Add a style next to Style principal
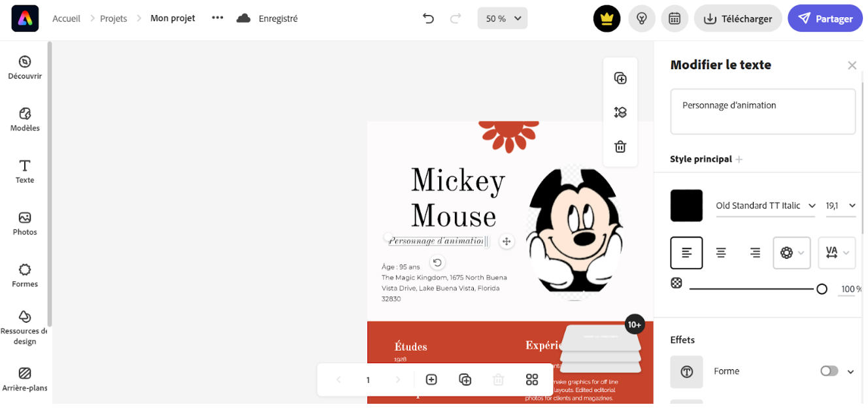This screenshot has height=409, width=868. pyautogui.click(x=739, y=159)
